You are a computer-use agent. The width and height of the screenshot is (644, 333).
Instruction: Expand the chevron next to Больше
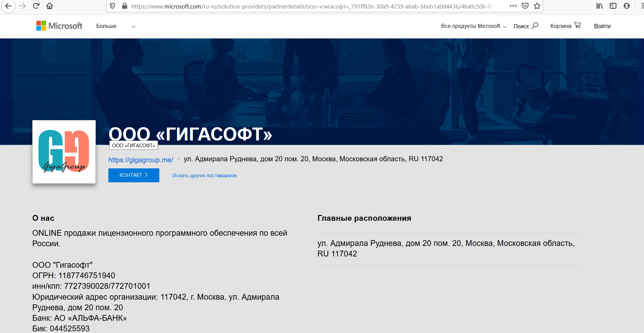click(x=133, y=27)
